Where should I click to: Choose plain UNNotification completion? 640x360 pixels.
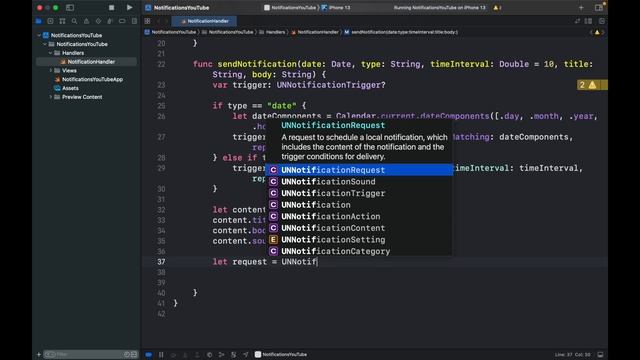point(360,205)
